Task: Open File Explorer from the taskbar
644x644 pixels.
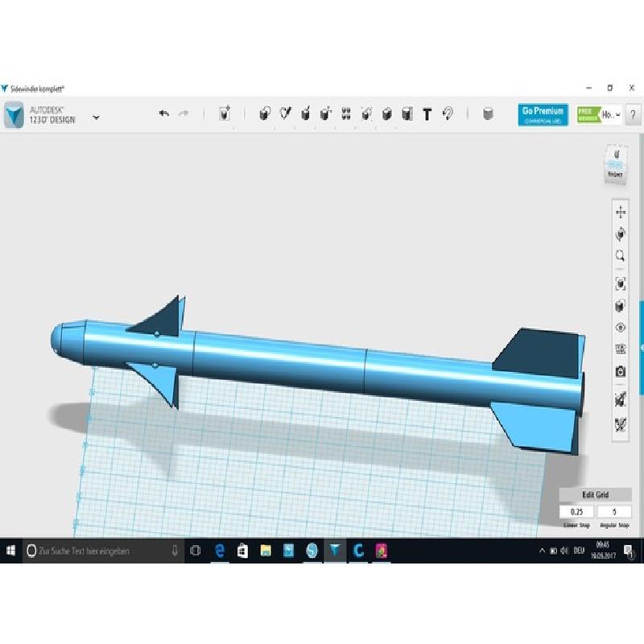Action: 266,551
